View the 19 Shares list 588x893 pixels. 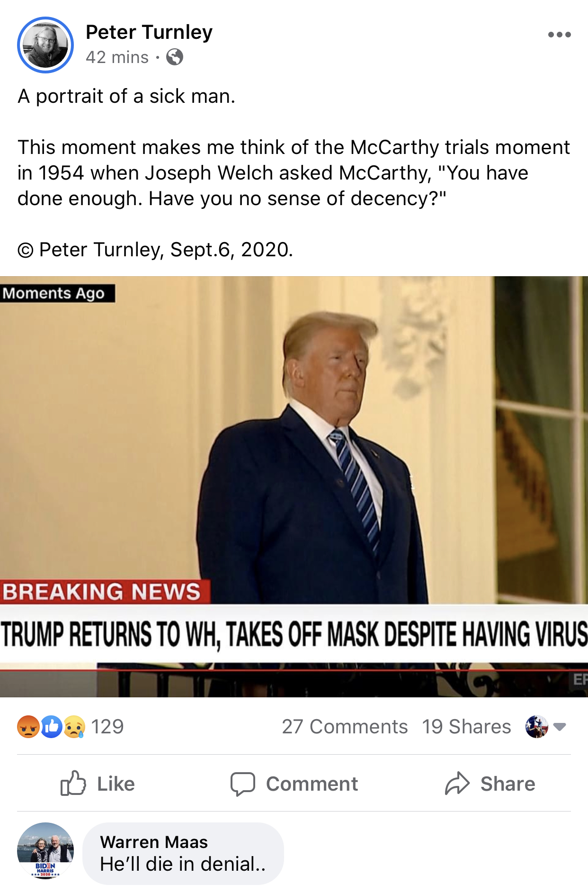pos(466,726)
